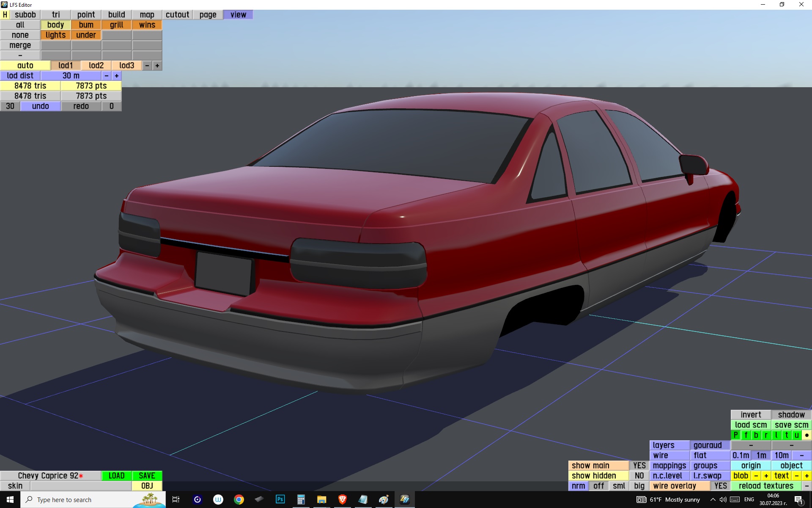Increase blob size with plus
The height and width of the screenshot is (508, 812).
click(766, 476)
